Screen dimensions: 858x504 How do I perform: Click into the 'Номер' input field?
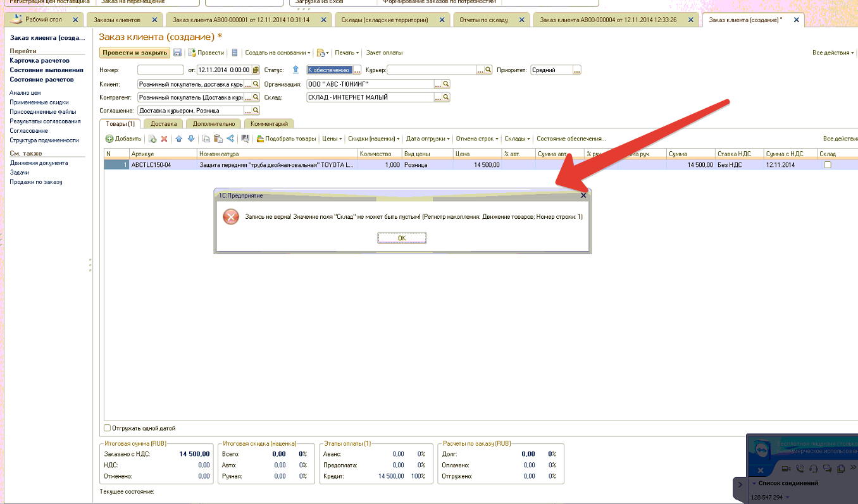pos(159,70)
